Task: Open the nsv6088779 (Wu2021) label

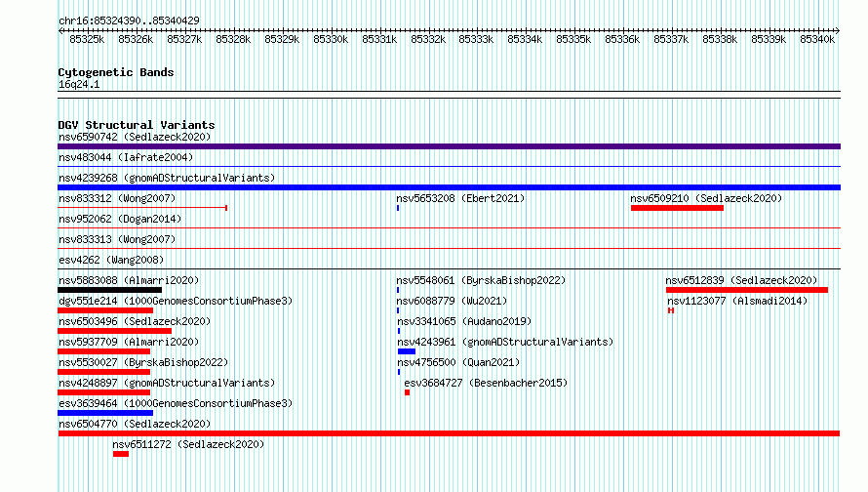Action: click(x=452, y=301)
